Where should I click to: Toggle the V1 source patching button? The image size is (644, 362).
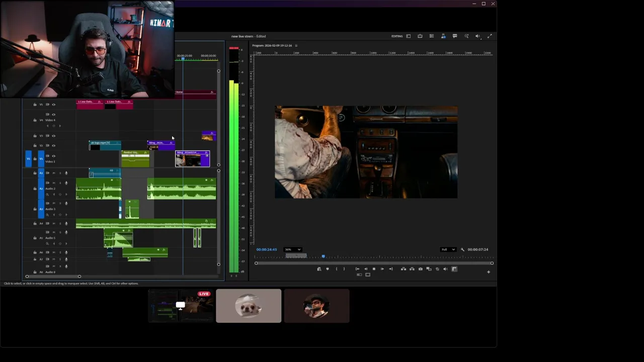[x=28, y=159]
